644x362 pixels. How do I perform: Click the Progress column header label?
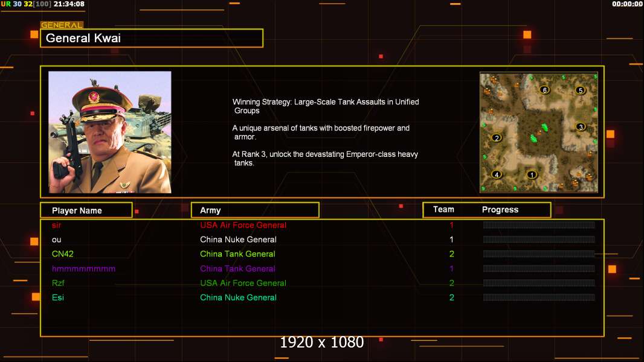click(x=500, y=209)
